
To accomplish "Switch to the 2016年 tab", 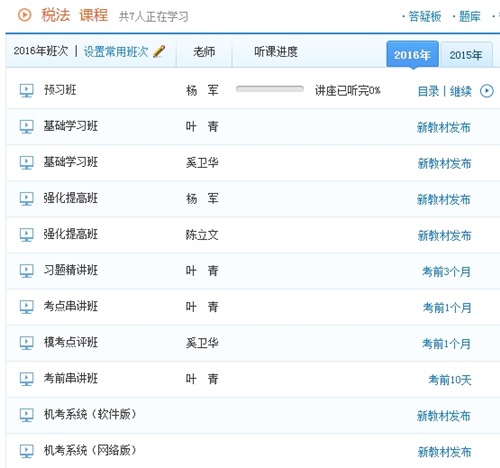I will point(412,54).
